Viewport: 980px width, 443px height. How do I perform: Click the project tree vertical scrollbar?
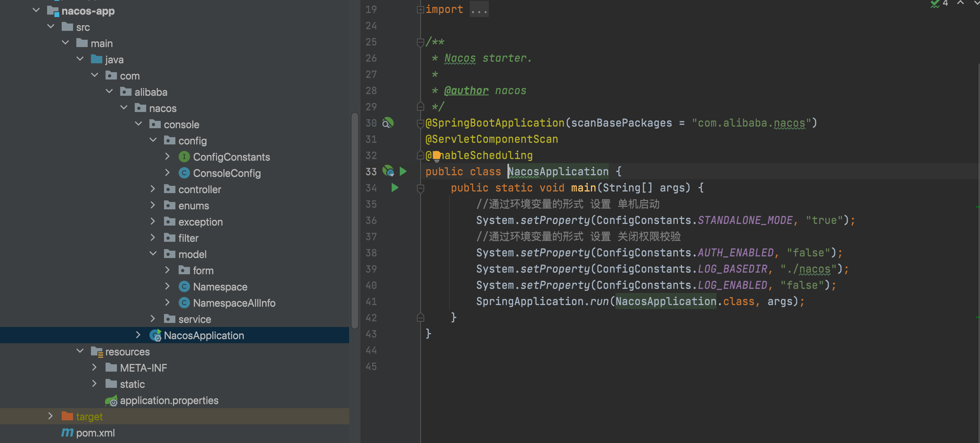pyautogui.click(x=354, y=221)
